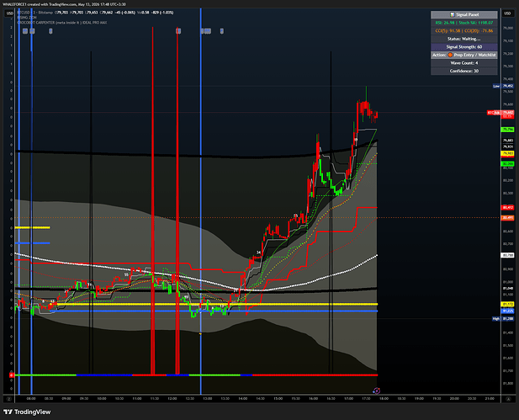Click the red 80,412 price label
Screen dimensions: 519x420
(x=508, y=208)
